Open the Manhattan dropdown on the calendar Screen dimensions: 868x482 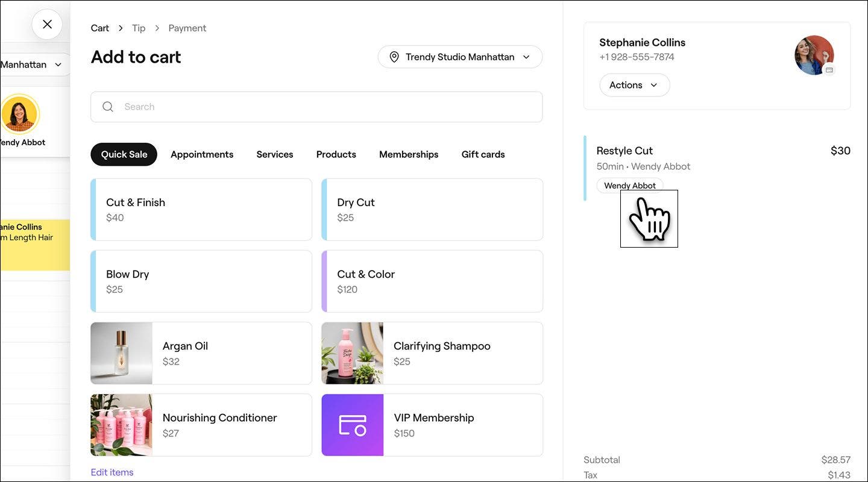click(33, 64)
